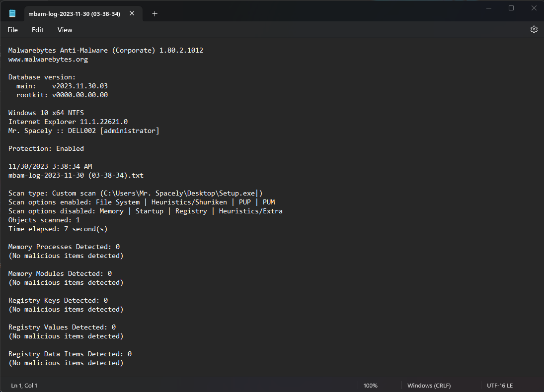Open Notepad settings gear icon
The width and height of the screenshot is (544, 392).
point(534,29)
